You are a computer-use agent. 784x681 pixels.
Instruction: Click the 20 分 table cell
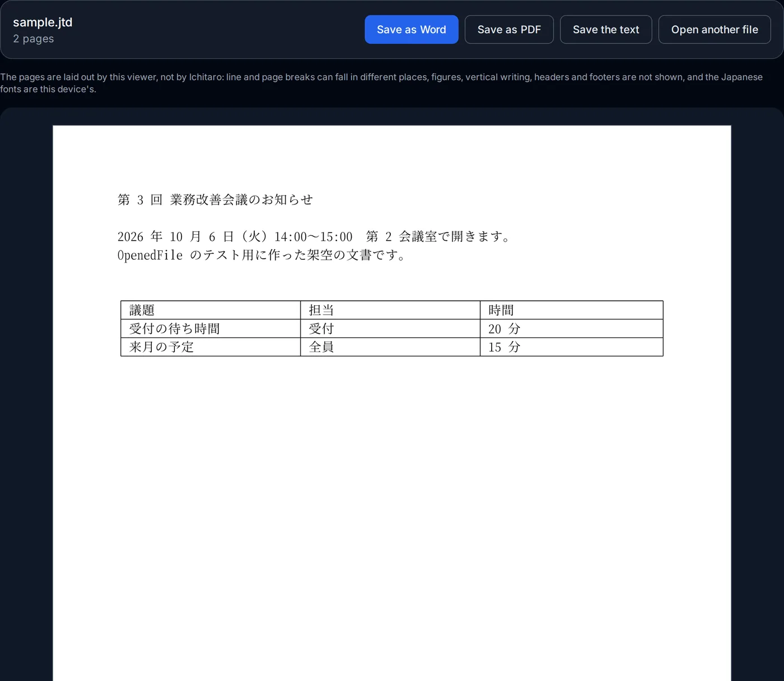point(572,329)
